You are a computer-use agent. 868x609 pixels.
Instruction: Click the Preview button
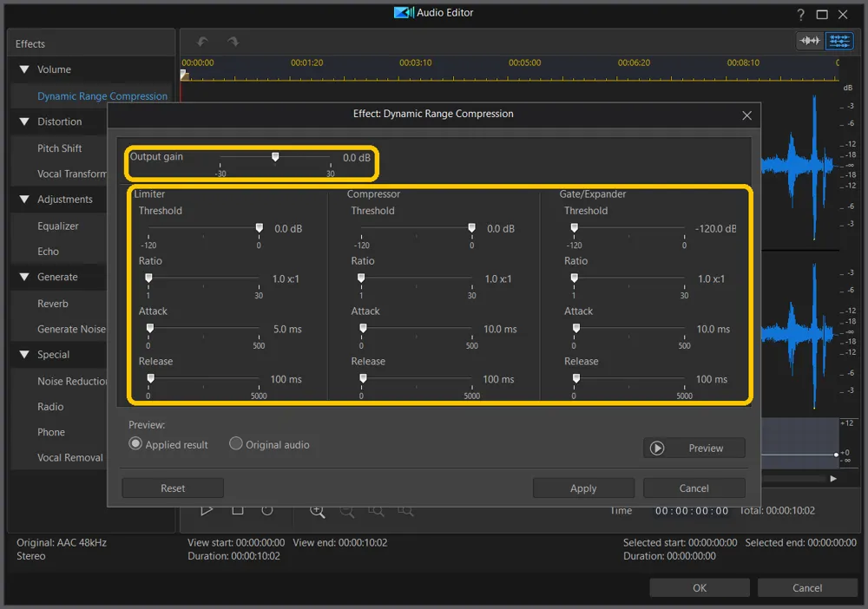pos(694,448)
